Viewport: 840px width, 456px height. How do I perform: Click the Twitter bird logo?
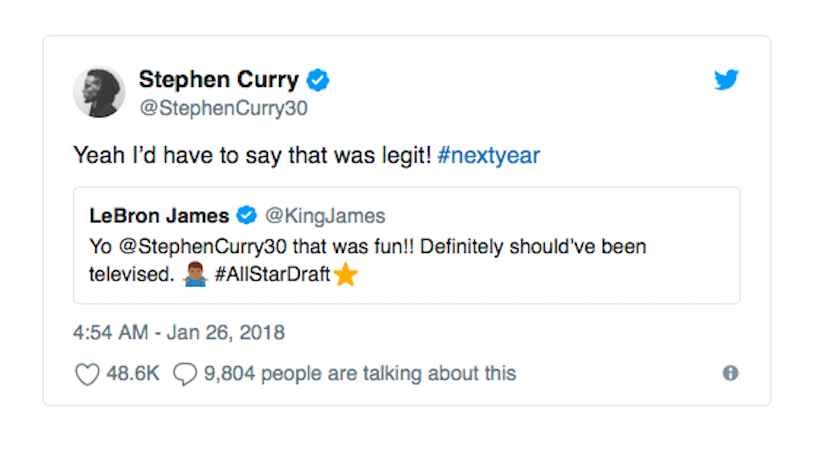click(x=726, y=81)
